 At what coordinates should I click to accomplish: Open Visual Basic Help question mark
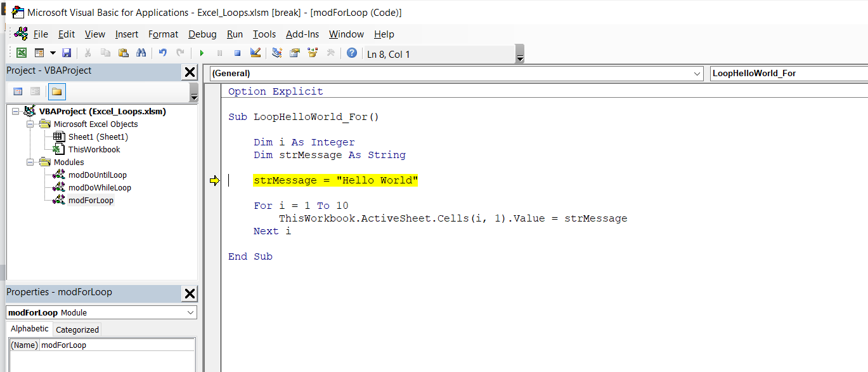[x=351, y=53]
